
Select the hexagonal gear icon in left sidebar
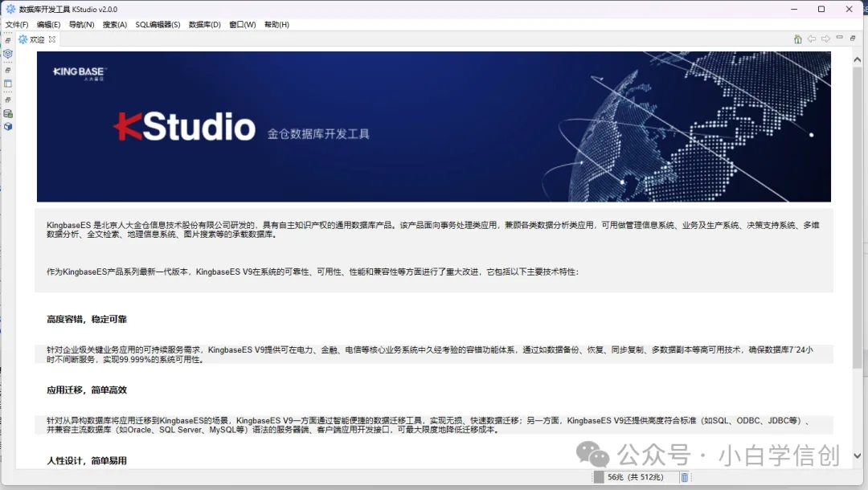point(7,53)
